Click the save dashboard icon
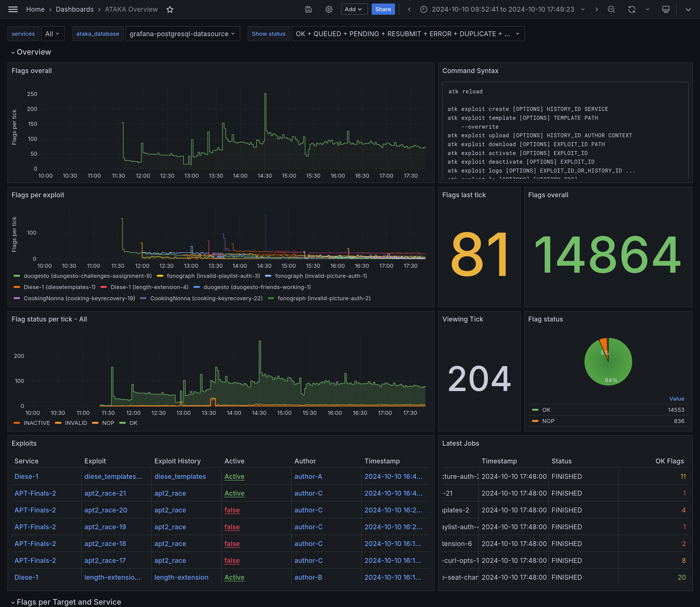The height and width of the screenshot is (607, 700). pyautogui.click(x=308, y=10)
